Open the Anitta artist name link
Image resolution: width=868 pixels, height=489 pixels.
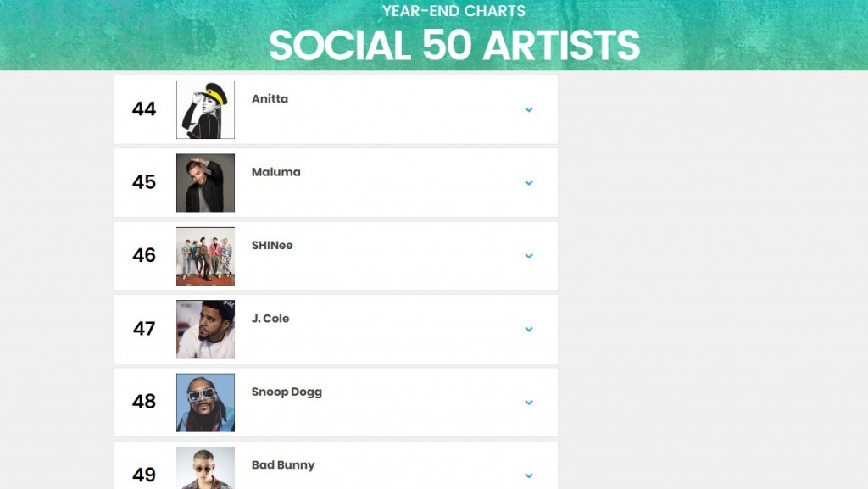(x=270, y=99)
